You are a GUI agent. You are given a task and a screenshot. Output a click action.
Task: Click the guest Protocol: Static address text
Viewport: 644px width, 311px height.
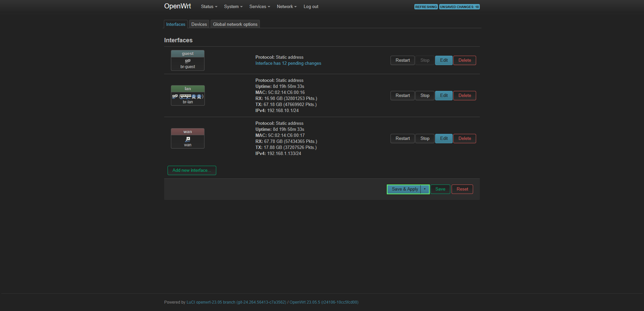pos(279,57)
